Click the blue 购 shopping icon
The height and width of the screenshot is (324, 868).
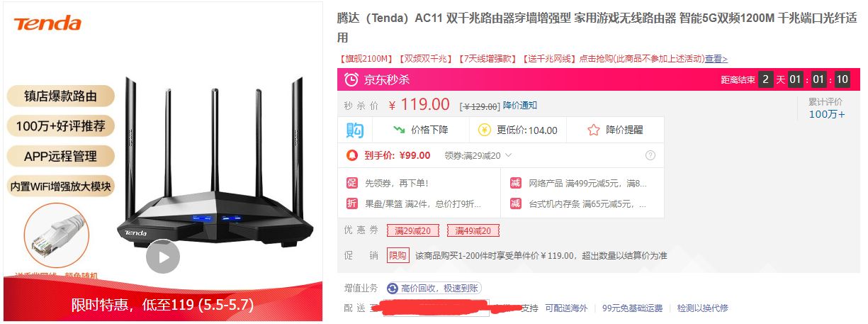(354, 130)
